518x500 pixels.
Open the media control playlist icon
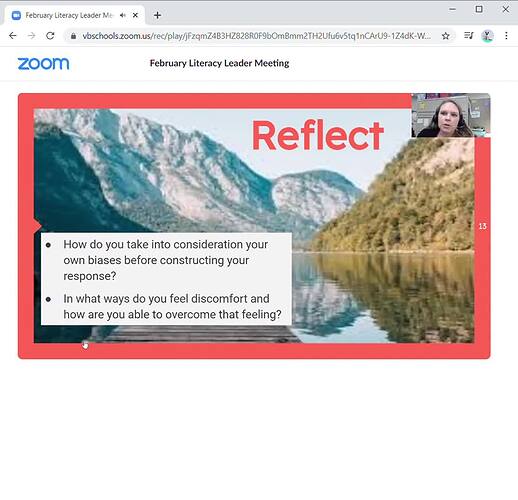[468, 36]
